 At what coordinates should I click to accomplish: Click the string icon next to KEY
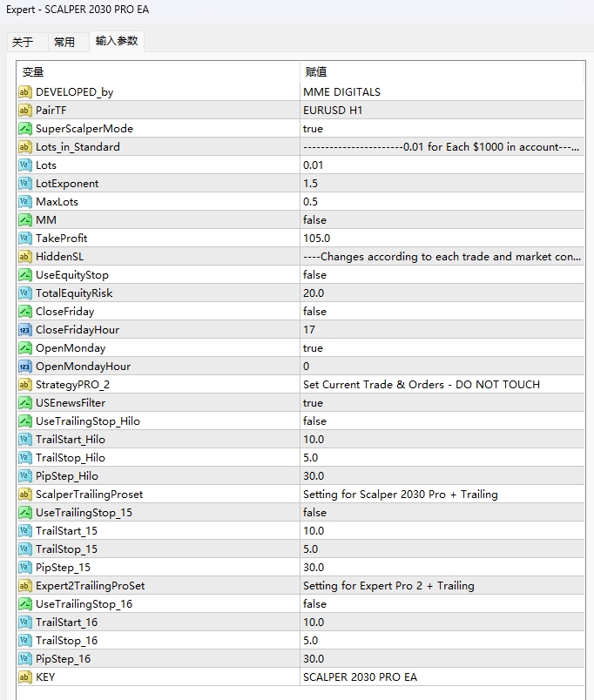pos(24,677)
